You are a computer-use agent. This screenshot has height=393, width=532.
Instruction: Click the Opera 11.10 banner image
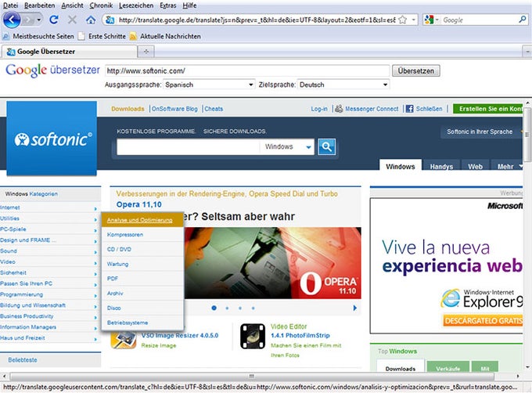pos(272,263)
